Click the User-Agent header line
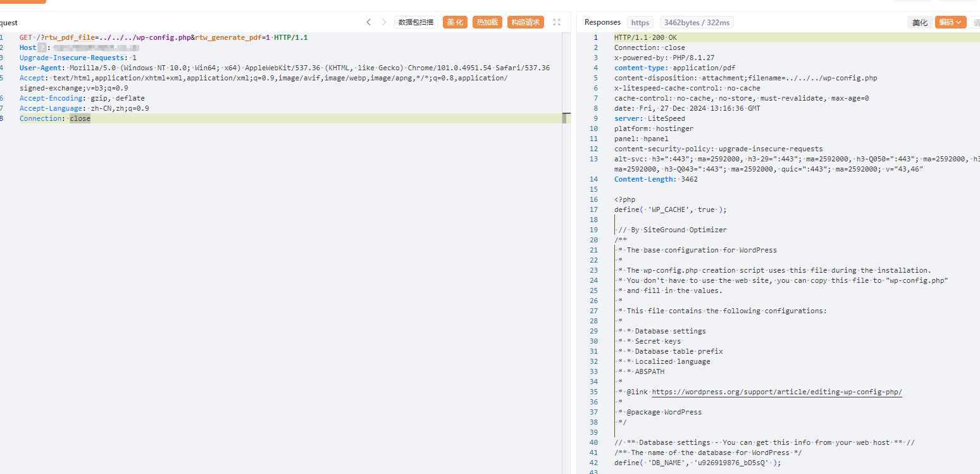 (285, 68)
